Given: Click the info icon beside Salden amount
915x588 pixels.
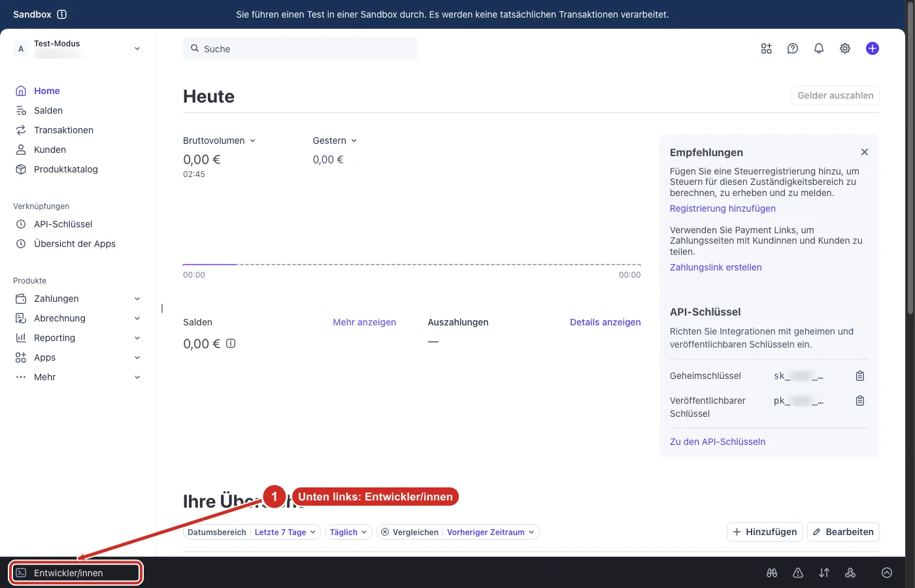Looking at the screenshot, I should pyautogui.click(x=231, y=343).
